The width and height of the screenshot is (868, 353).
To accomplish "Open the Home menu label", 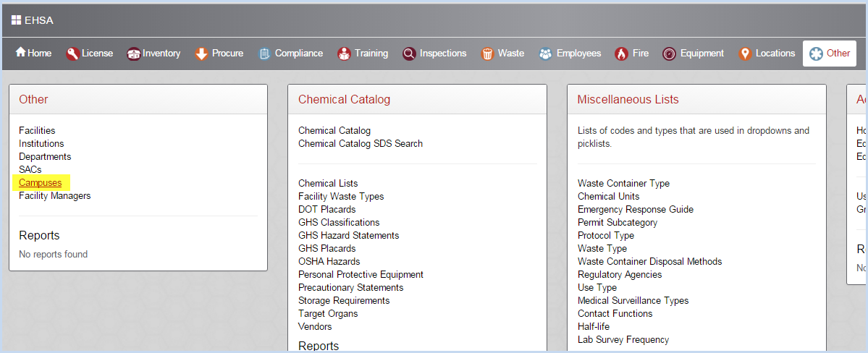I will point(39,53).
